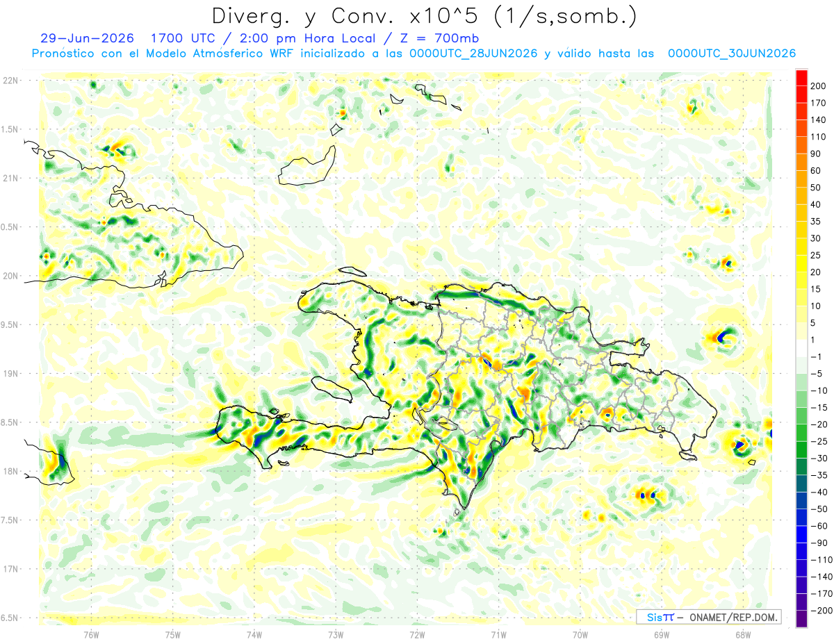Click the -15 colorbar label
Screen dimensions: 834x644
pyautogui.click(x=819, y=407)
